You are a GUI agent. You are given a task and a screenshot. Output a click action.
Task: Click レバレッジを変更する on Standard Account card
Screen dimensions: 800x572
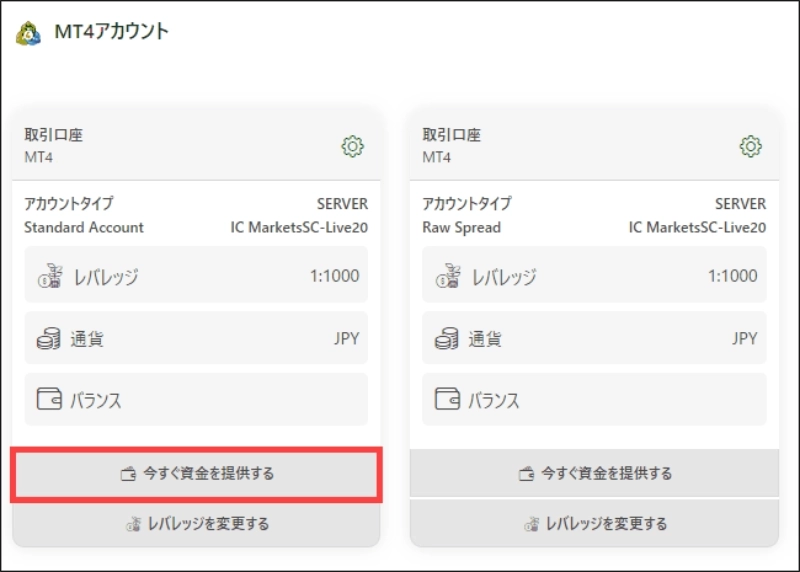(x=196, y=523)
